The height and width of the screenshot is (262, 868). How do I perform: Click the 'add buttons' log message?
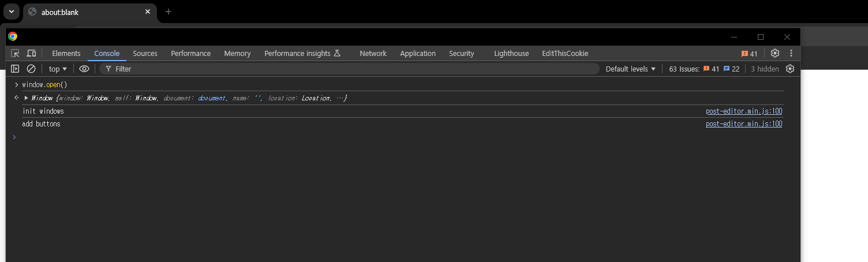click(41, 124)
